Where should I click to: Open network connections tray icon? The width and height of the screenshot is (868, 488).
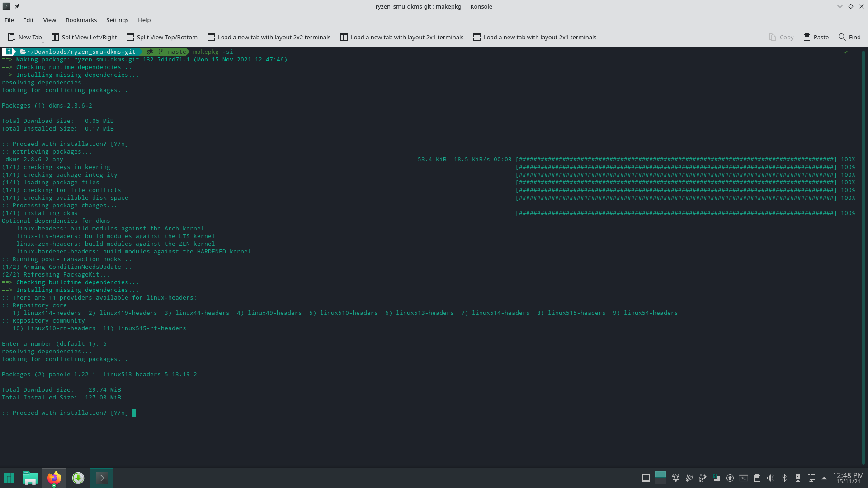pyautogui.click(x=811, y=478)
